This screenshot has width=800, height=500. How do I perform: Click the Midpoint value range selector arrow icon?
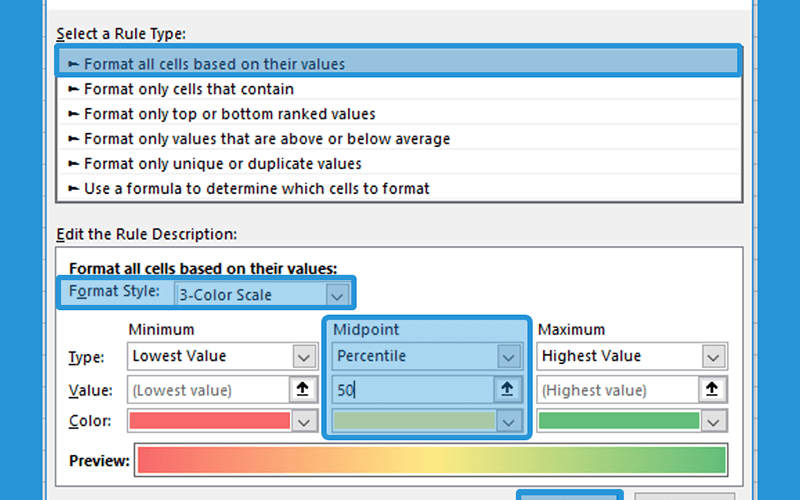(x=507, y=390)
